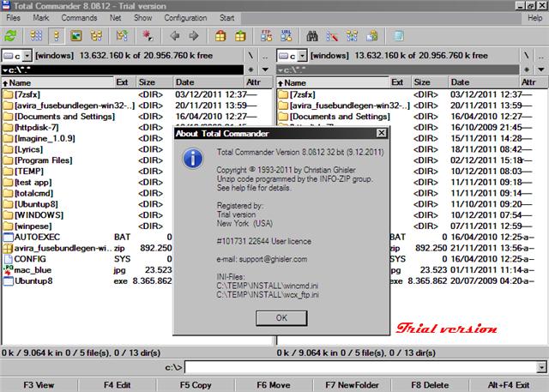Viewport: 549px width, 392px height.
Task: Close the About Total Commander dialog
Action: [x=381, y=133]
